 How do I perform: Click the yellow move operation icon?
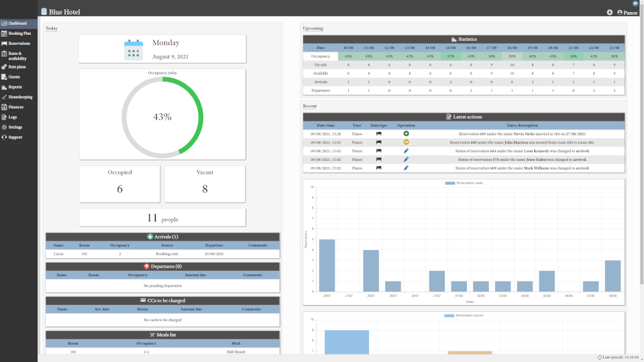(x=406, y=142)
